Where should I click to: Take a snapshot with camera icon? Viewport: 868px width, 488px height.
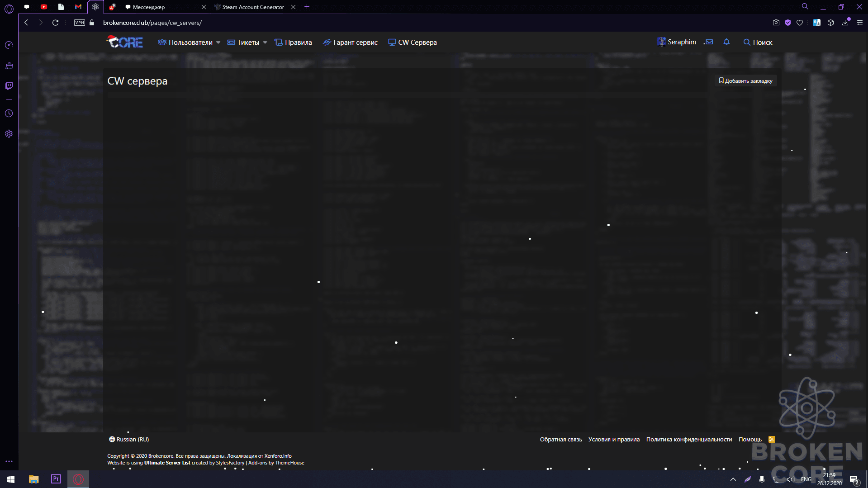[x=776, y=23]
